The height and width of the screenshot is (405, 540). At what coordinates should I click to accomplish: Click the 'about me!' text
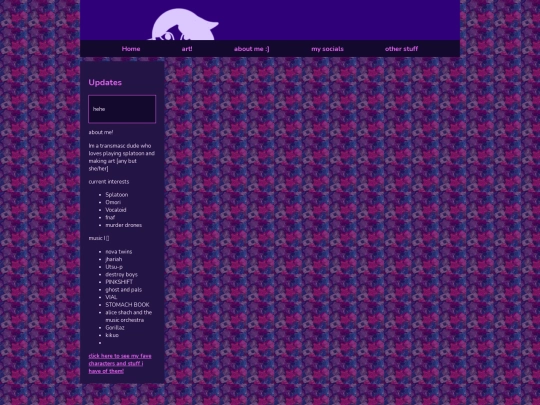pos(101,132)
